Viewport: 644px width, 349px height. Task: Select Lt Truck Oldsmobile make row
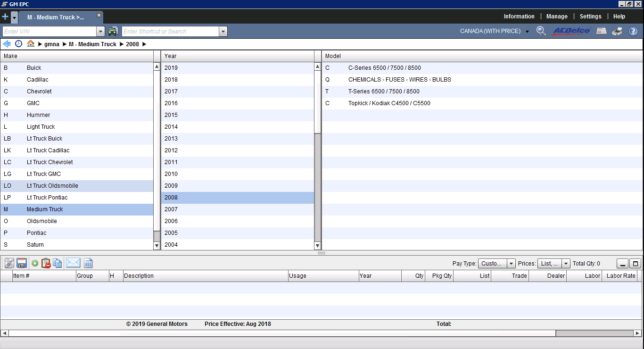point(77,186)
